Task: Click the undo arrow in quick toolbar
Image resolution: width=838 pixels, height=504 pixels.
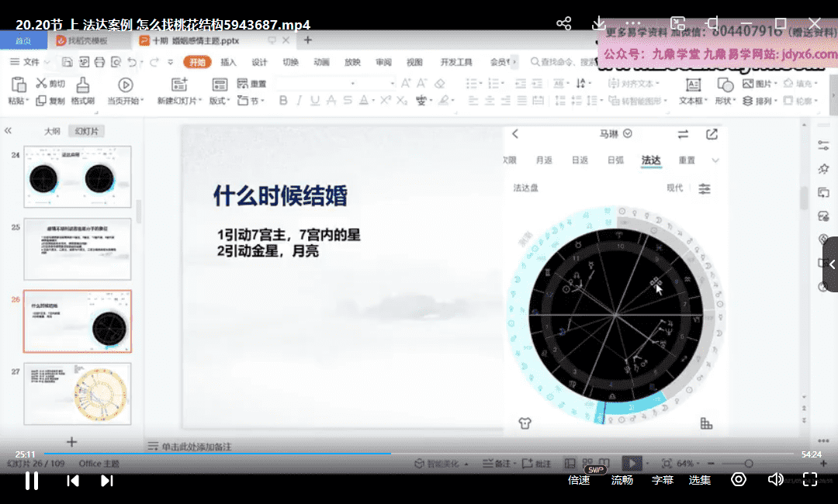Action: tap(133, 62)
